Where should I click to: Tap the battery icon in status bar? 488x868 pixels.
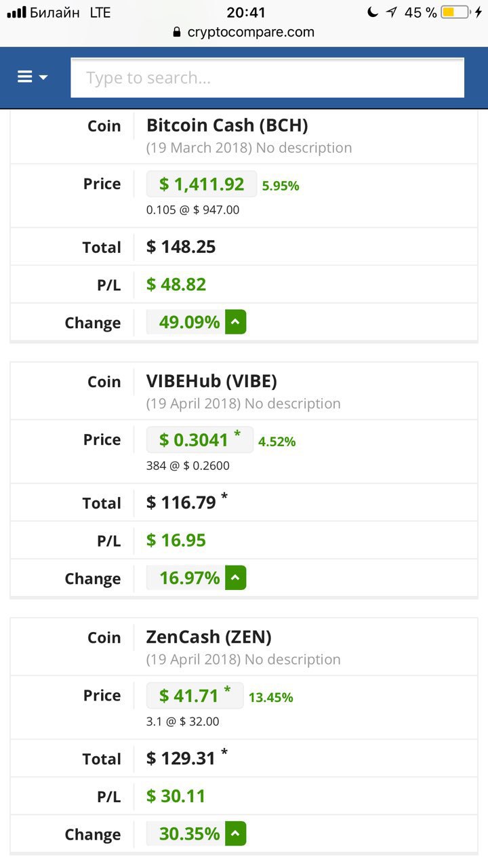(455, 12)
